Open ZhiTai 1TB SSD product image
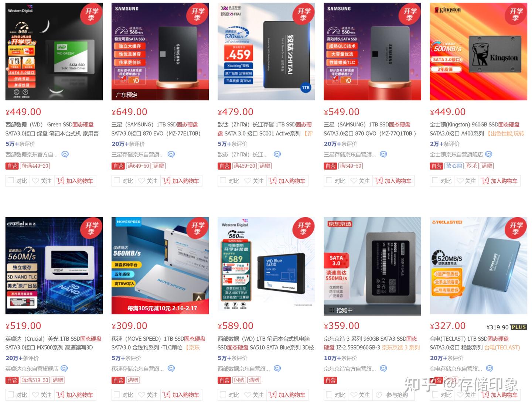This screenshot has height=406, width=532. [x=266, y=51]
